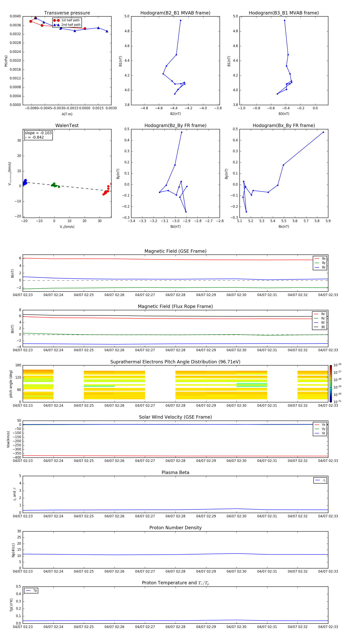The image size is (351, 644).
Task: Click the 'pitch angle (deg)' axis label
Action: point(11,384)
